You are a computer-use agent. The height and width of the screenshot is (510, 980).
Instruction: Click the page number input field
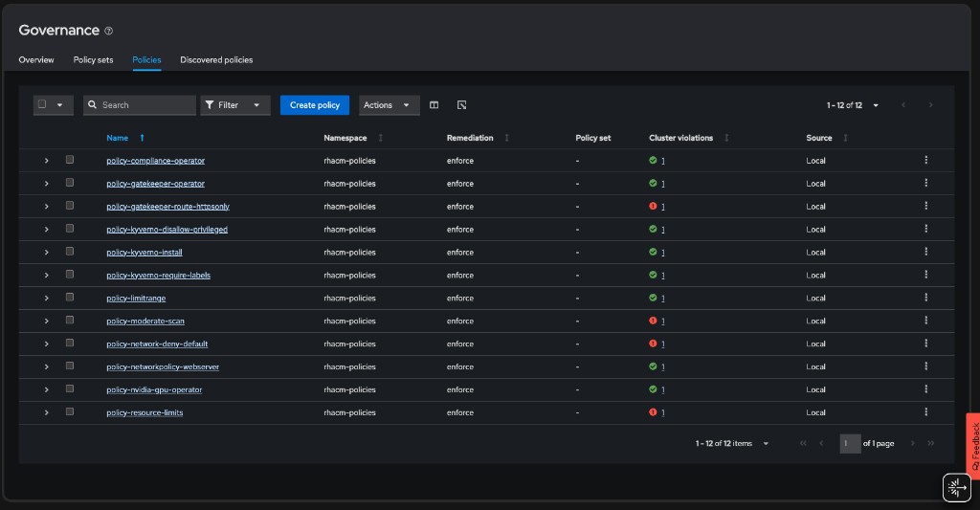[x=850, y=443]
